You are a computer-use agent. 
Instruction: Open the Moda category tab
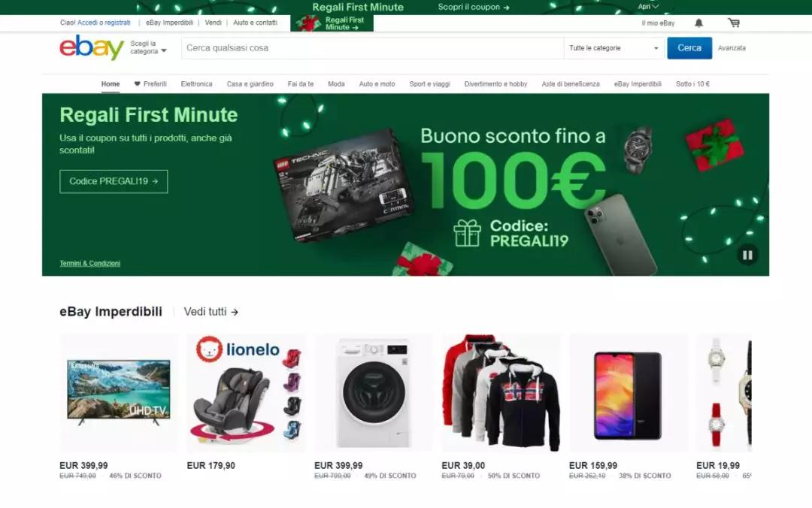[x=336, y=84]
